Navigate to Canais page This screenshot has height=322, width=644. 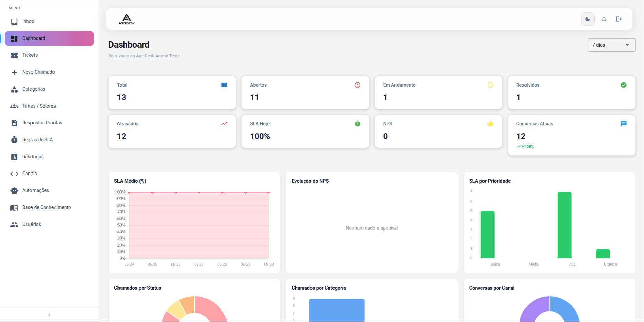49,174
